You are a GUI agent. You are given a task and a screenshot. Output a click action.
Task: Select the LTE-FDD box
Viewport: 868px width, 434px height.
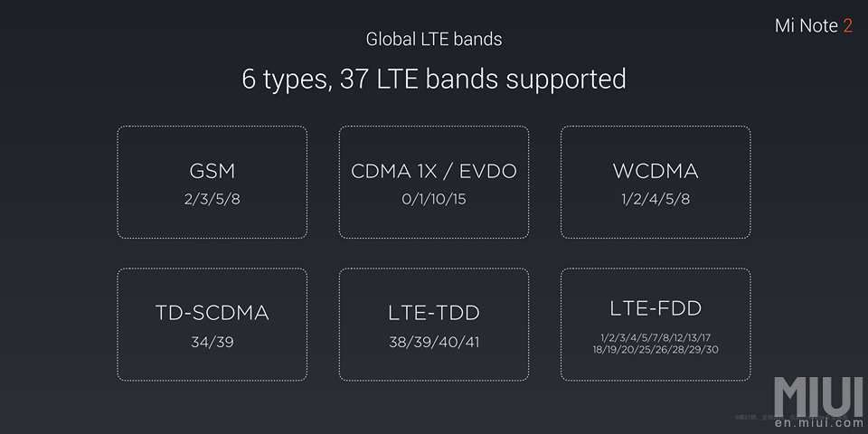point(656,325)
